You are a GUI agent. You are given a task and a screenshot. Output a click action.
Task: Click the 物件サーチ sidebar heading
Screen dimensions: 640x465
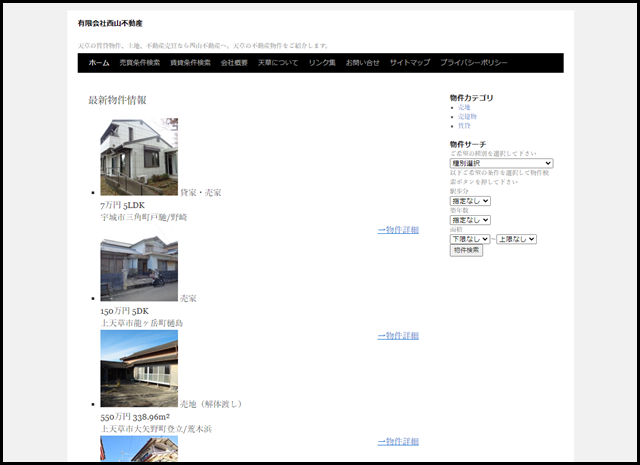click(x=468, y=145)
